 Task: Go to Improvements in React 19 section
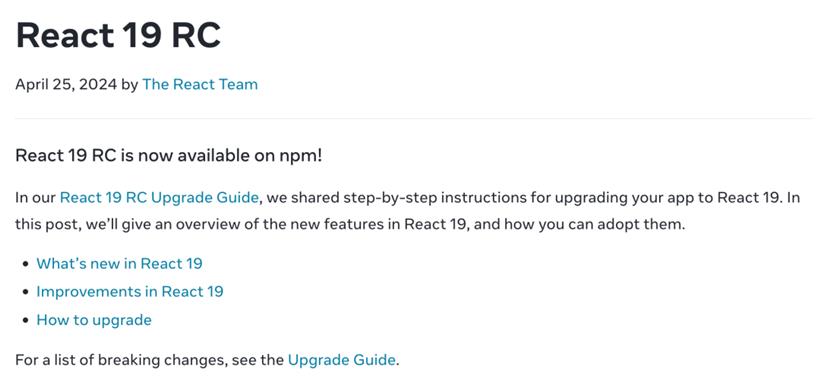point(130,291)
